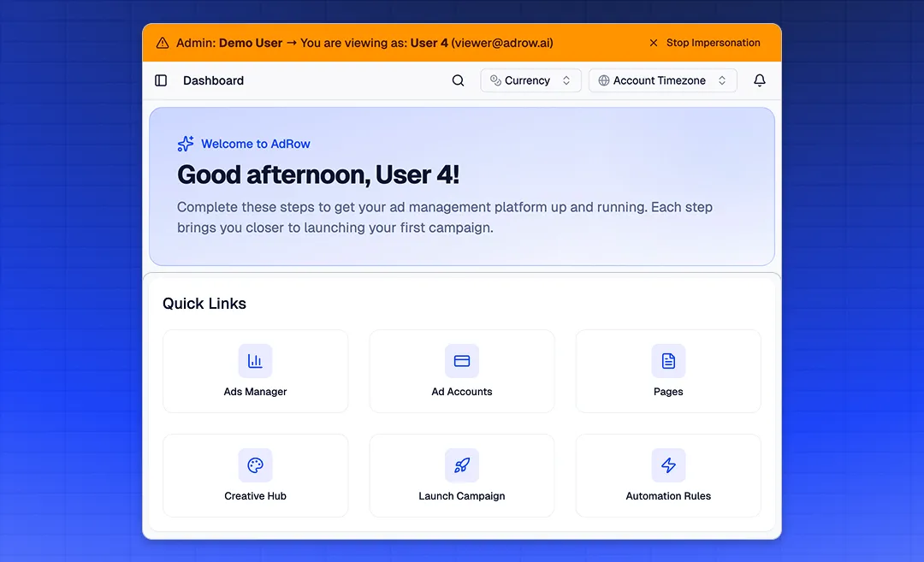Click the Ads Manager bar chart icon
924x562 pixels.
pos(255,361)
